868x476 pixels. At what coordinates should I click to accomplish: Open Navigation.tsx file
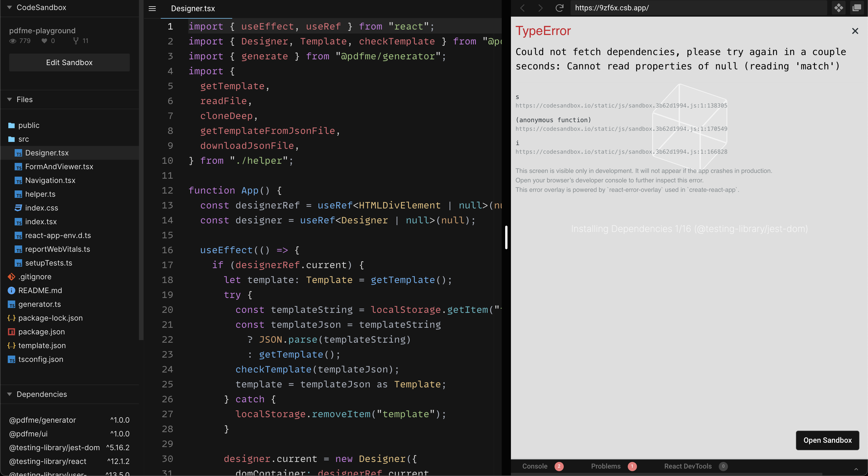69,180
